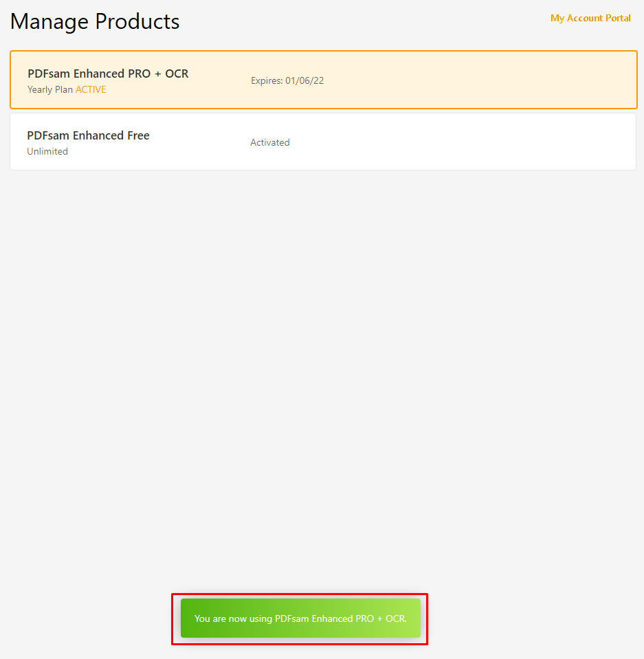644x659 pixels.
Task: Click the orange ACTIVE status label
Action: click(x=90, y=89)
